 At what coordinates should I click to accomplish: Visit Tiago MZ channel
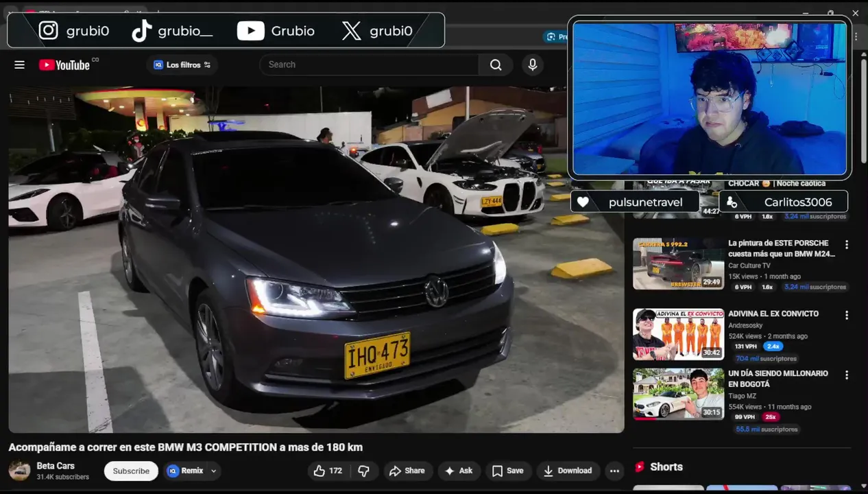coord(742,396)
